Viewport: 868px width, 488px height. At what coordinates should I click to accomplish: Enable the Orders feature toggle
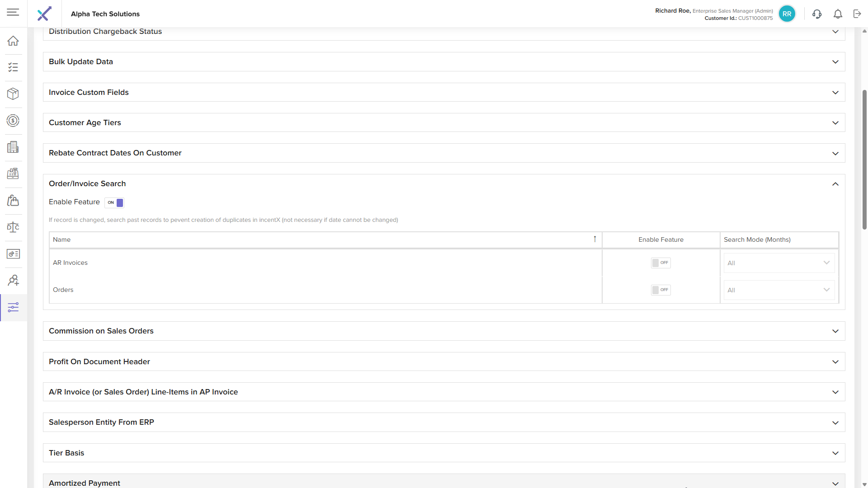click(x=660, y=290)
